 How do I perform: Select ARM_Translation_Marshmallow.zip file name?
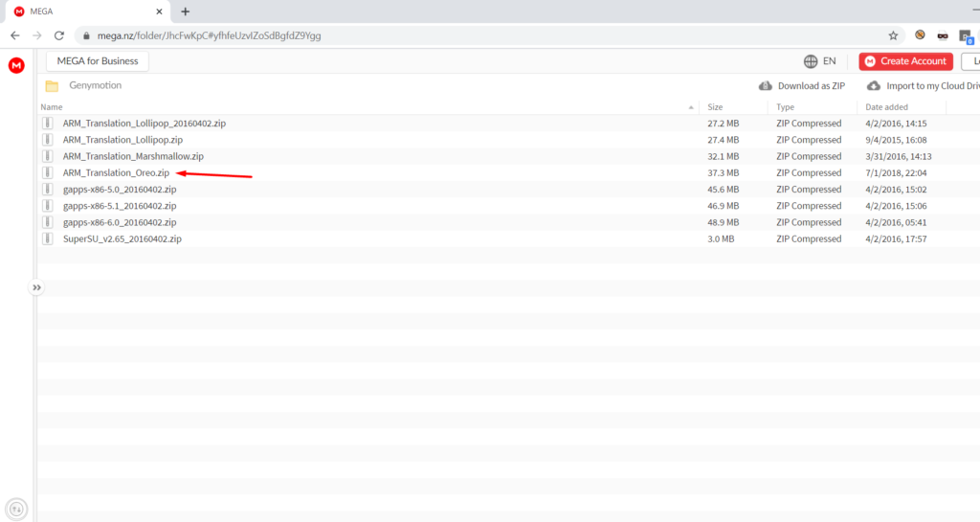(x=133, y=156)
